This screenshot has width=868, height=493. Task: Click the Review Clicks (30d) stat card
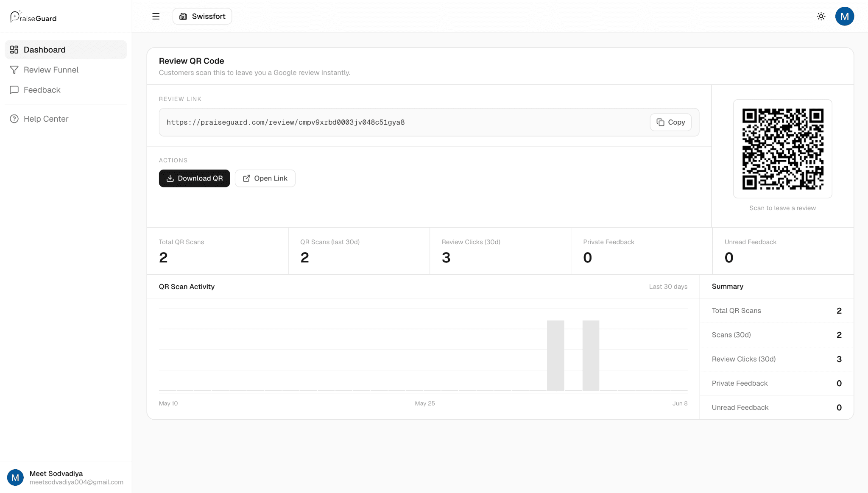point(500,251)
